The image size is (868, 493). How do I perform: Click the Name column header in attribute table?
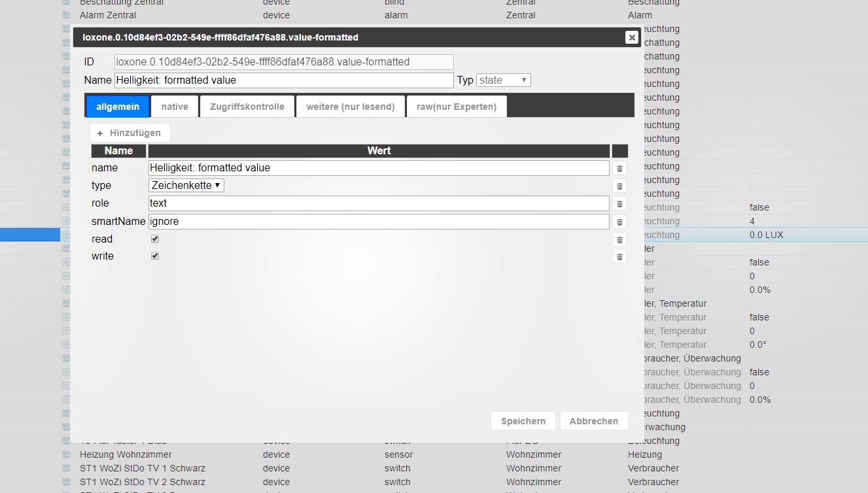(118, 151)
